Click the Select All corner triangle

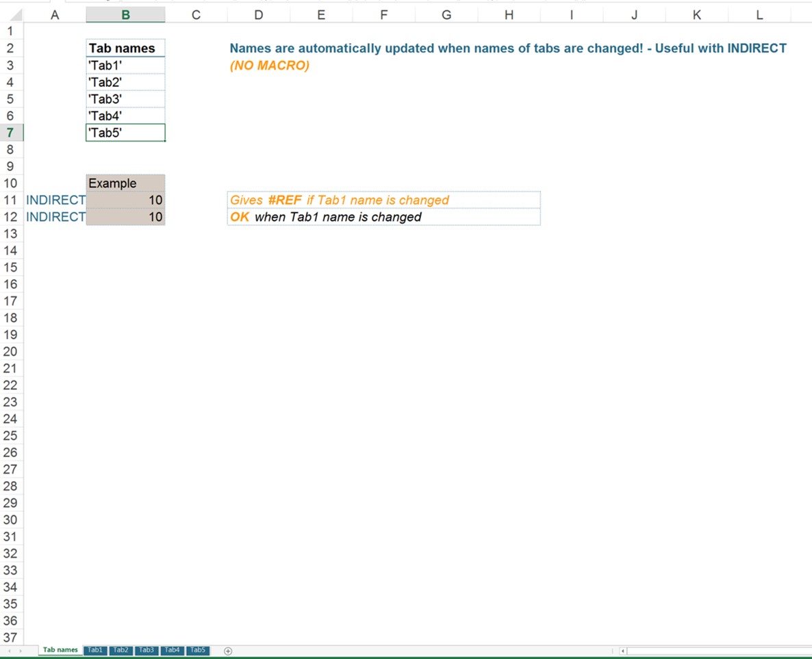(16, 15)
